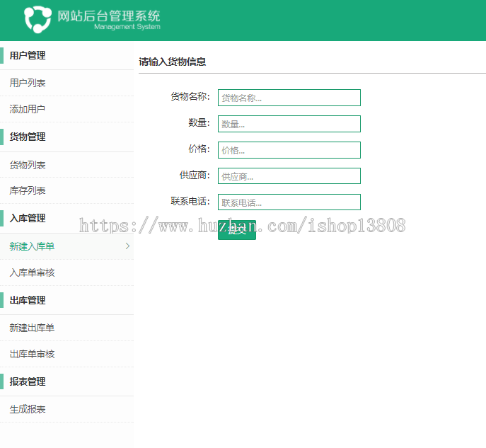Click the 联系电话: field label
The width and height of the screenshot is (486, 448).
click(190, 201)
